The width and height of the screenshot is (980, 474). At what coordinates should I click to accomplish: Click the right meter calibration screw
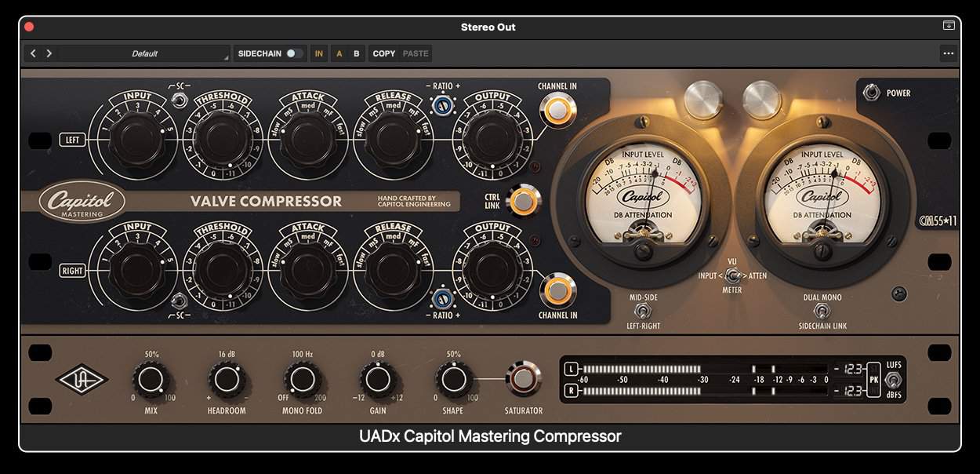coord(822,251)
